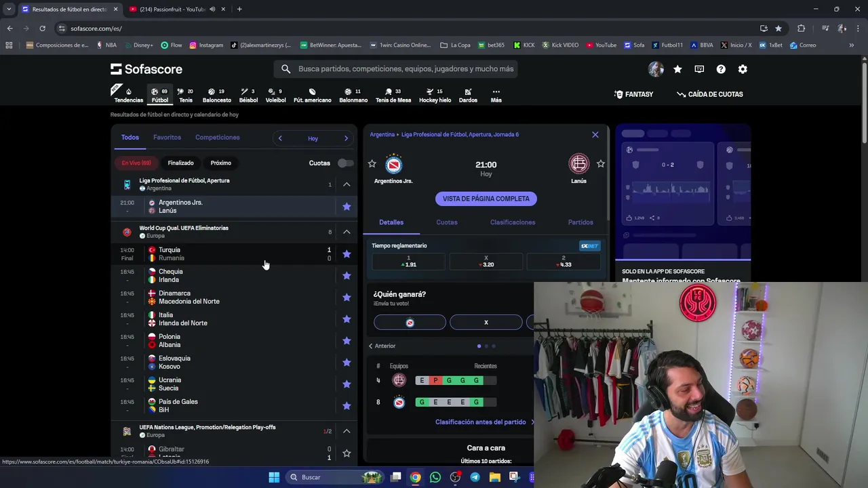
Task: Favorite Argentinos Jrs. team star
Action: click(372, 163)
